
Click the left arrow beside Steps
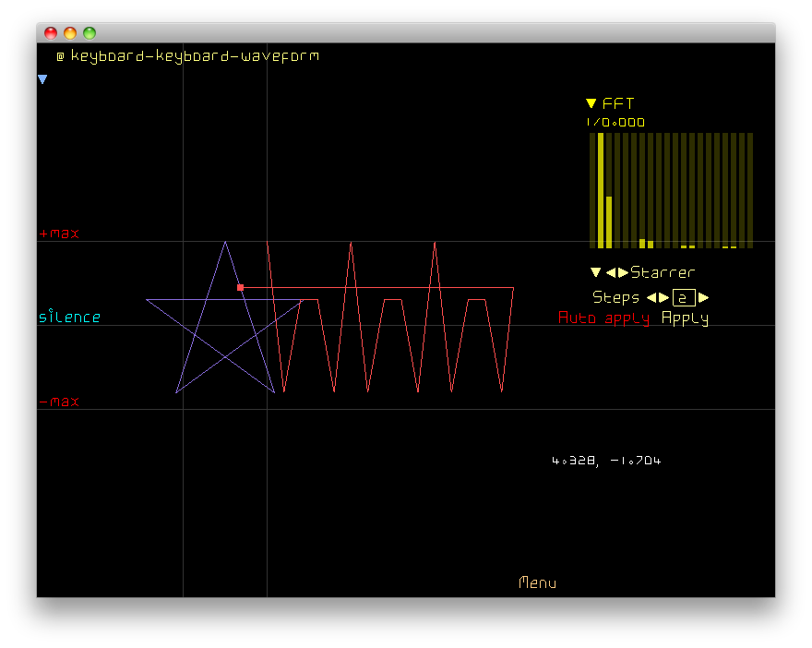[651, 297]
